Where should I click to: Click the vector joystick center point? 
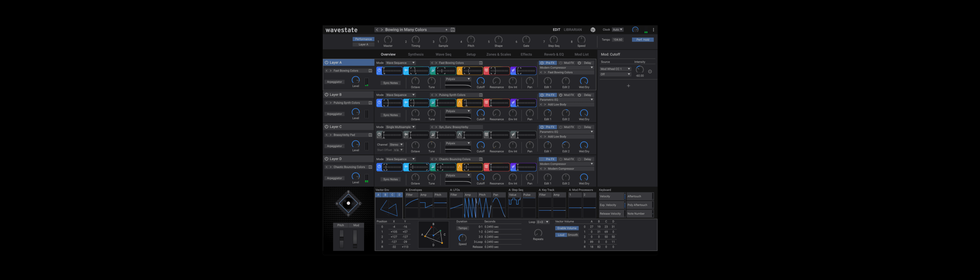point(349,203)
